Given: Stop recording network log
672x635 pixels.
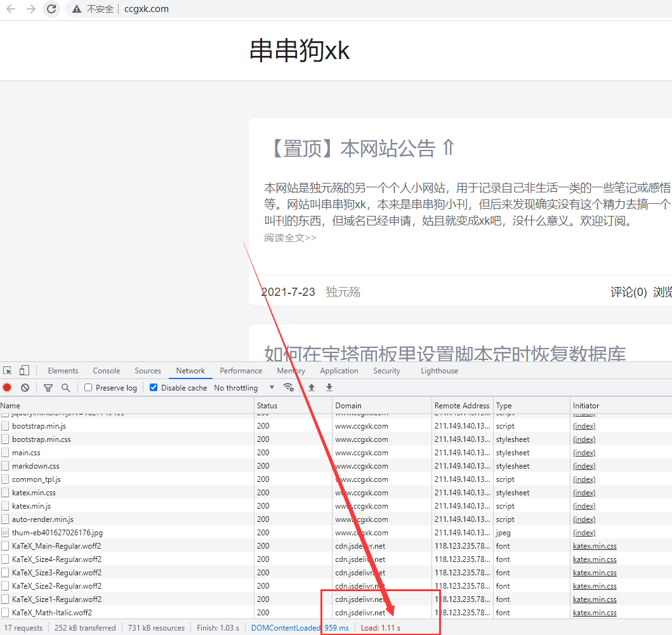Looking at the screenshot, I should (7, 387).
